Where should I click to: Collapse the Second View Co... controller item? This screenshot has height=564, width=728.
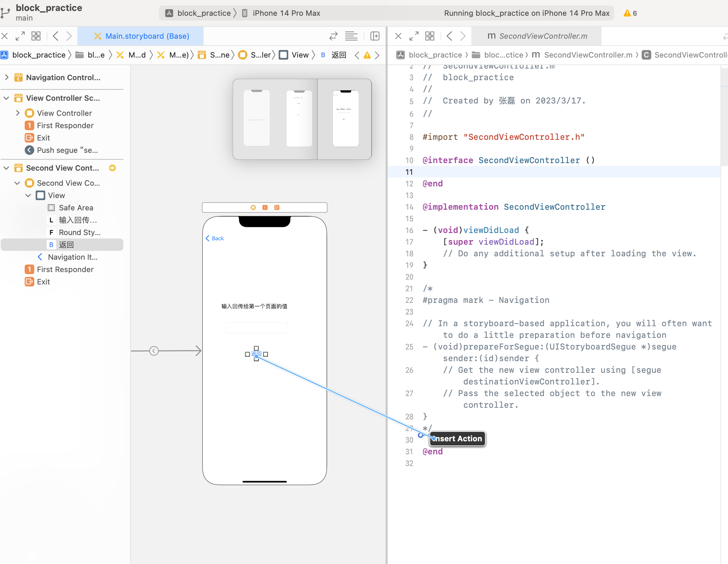[x=17, y=183]
